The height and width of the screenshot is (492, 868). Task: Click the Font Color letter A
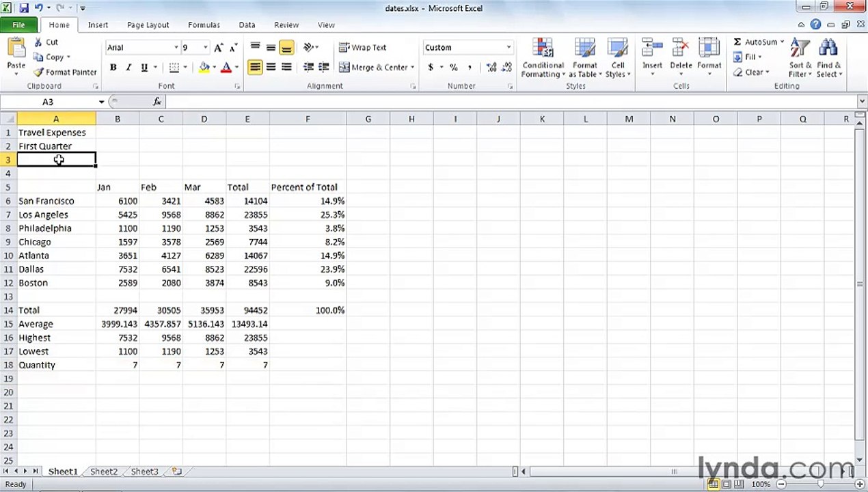pos(226,68)
